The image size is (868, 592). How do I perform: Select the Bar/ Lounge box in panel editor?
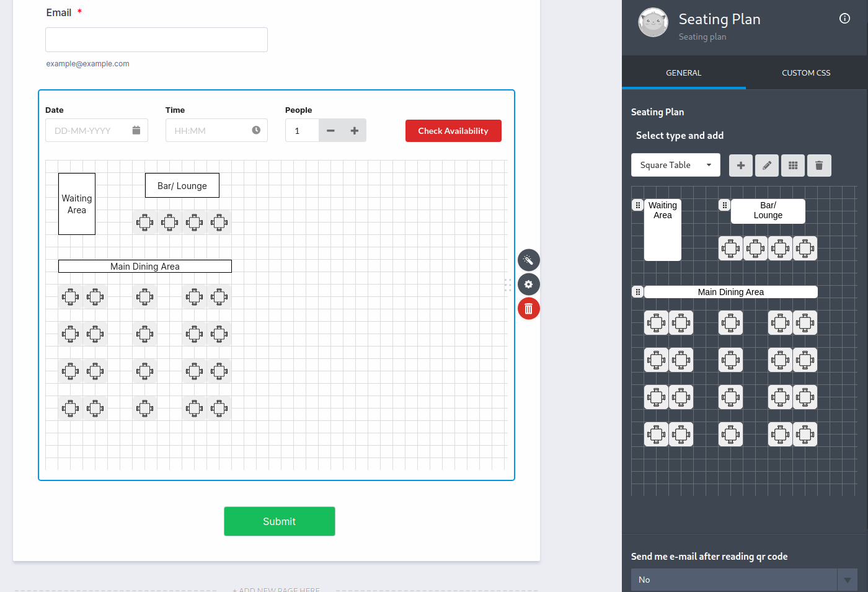(768, 211)
